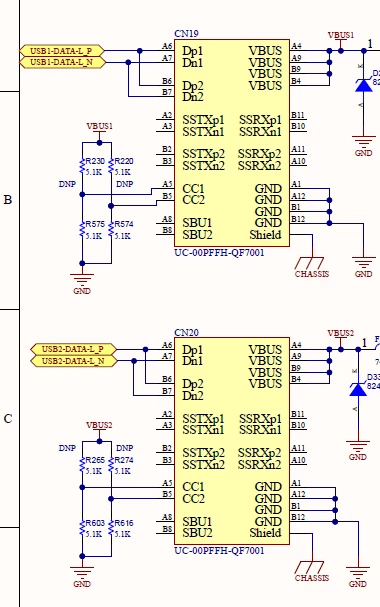Select resistor R265 symbol

pyautogui.click(x=82, y=465)
